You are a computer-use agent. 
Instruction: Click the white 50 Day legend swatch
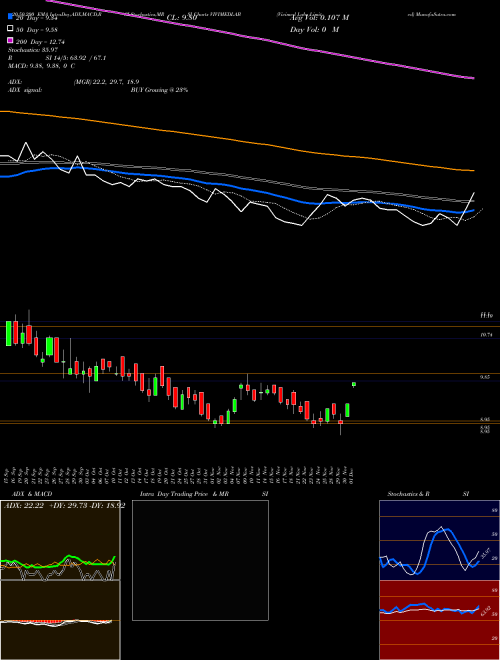(10, 29)
